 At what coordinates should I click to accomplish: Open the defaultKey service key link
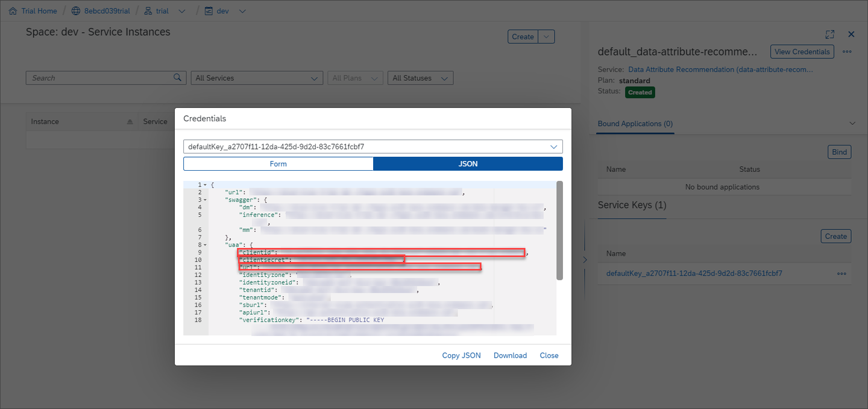pyautogui.click(x=694, y=274)
